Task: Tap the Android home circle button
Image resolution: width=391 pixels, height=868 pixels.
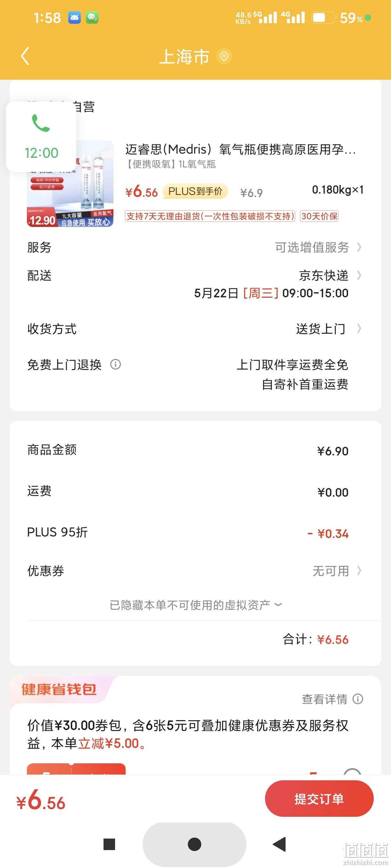Action: coord(194,844)
